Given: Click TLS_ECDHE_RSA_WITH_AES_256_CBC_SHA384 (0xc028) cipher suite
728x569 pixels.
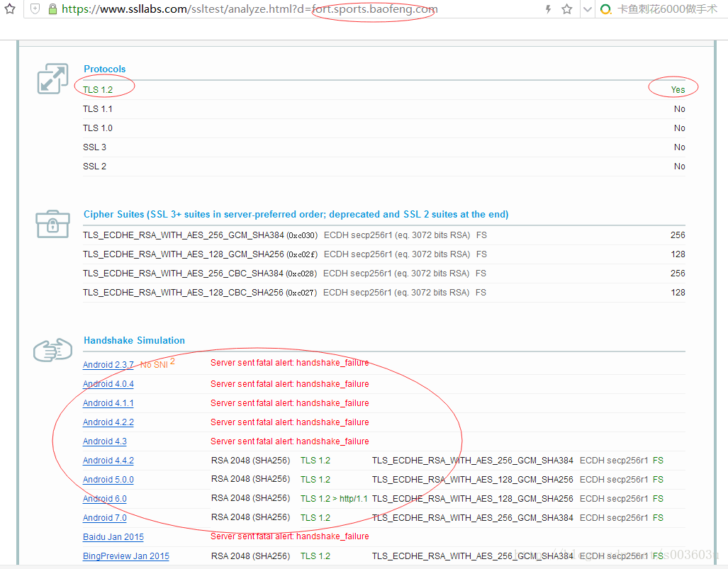Looking at the screenshot, I should click(x=200, y=274).
